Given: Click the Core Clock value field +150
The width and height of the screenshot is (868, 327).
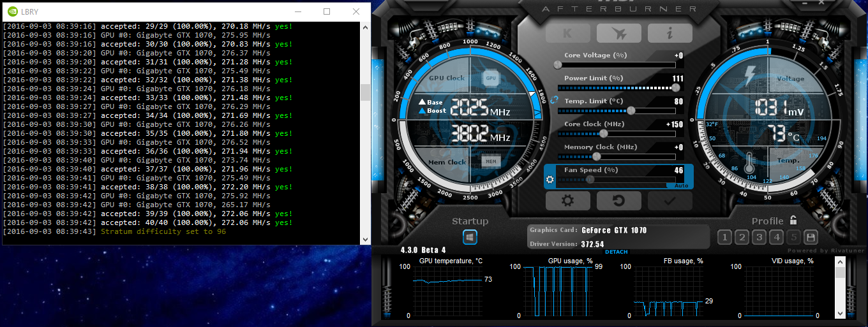Looking at the screenshot, I should click(675, 124).
